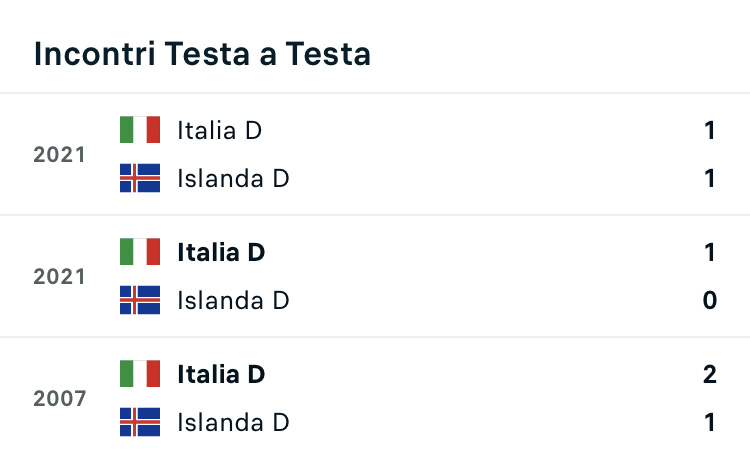
Task: Open Islanda D in the 2007 match
Action: pos(233,423)
